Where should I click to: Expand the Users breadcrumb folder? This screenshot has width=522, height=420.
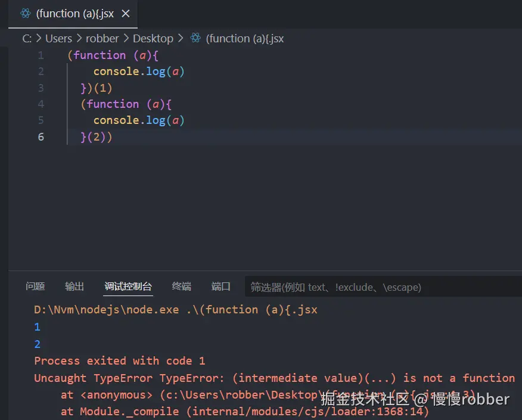pyautogui.click(x=58, y=39)
